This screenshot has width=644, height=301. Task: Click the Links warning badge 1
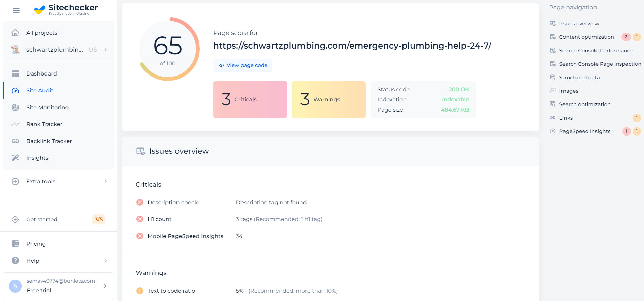637,118
